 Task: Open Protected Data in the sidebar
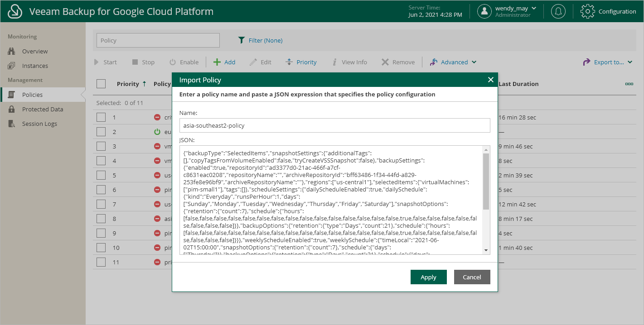click(x=43, y=109)
